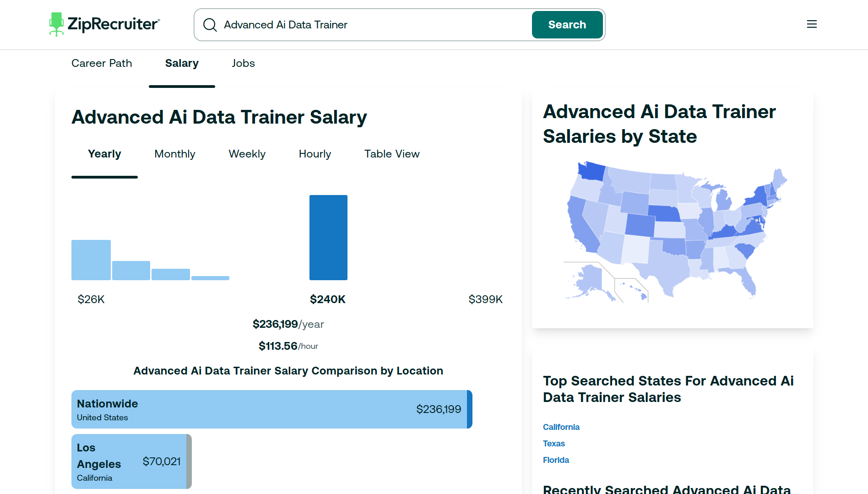This screenshot has width=868, height=494.
Task: Open the Jobs tab
Action: [x=243, y=63]
